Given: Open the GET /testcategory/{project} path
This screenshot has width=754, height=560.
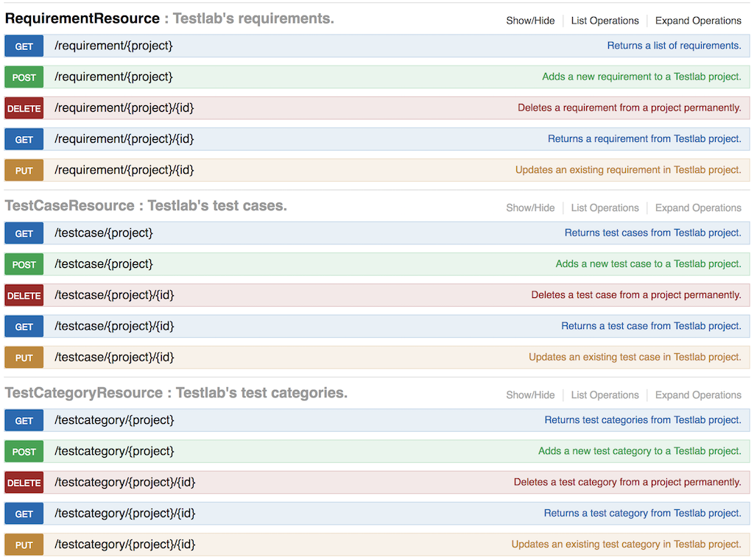Looking at the screenshot, I should click(x=114, y=420).
